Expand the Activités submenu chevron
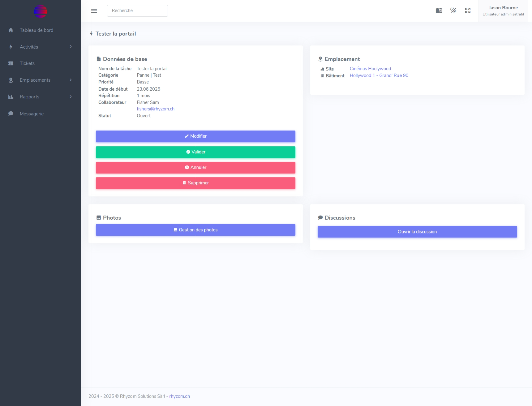The height and width of the screenshot is (406, 532). click(71, 47)
